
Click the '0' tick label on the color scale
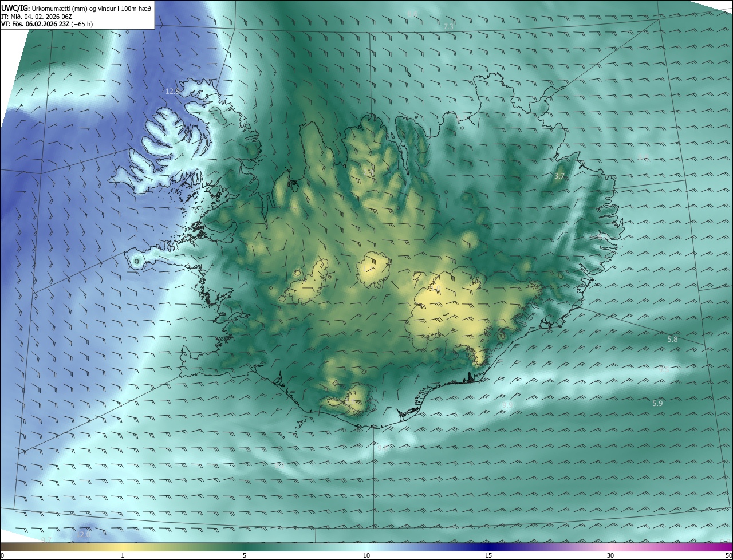pos(2,555)
